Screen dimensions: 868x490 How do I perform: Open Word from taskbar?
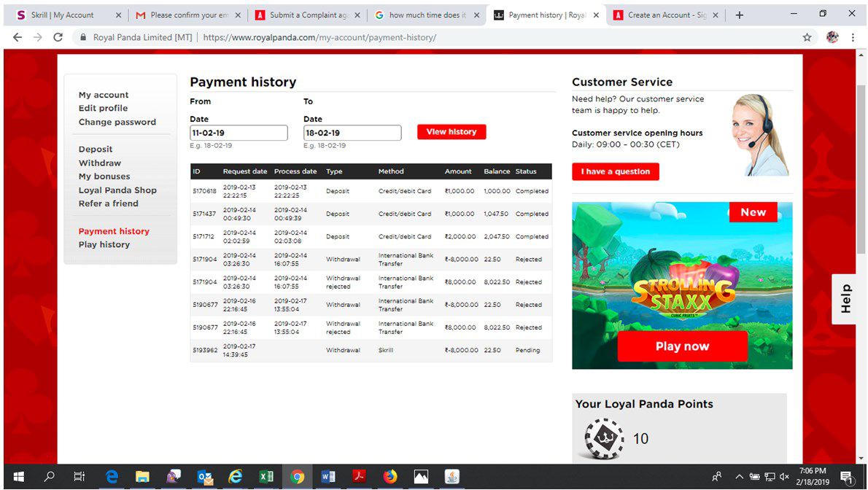point(328,476)
